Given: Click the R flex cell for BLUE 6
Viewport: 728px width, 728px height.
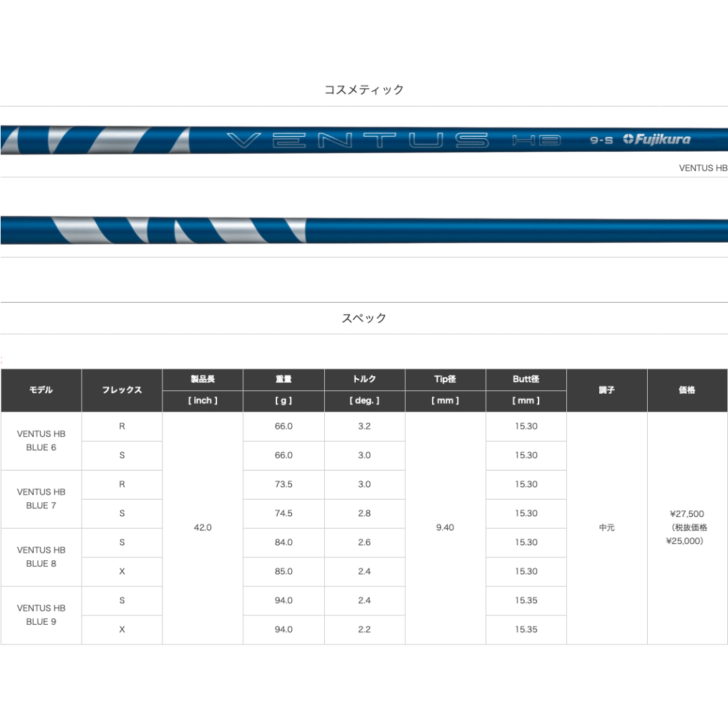Looking at the screenshot, I should tap(121, 426).
